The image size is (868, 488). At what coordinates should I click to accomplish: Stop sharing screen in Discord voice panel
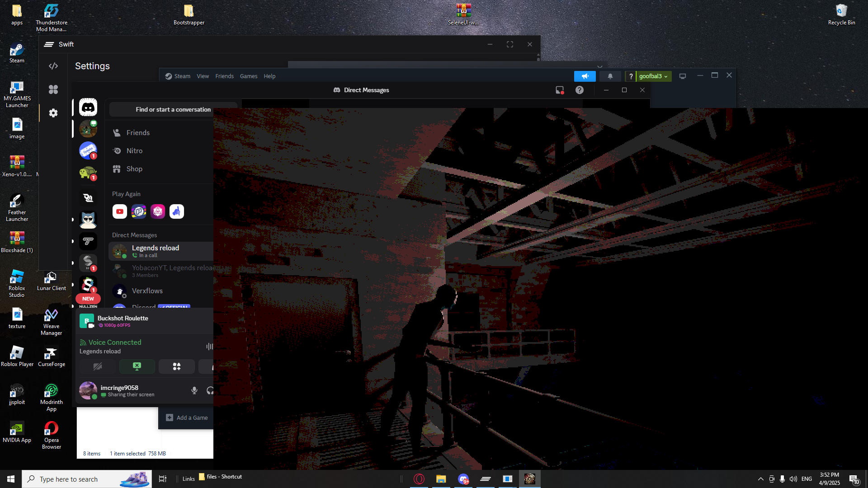click(x=137, y=366)
